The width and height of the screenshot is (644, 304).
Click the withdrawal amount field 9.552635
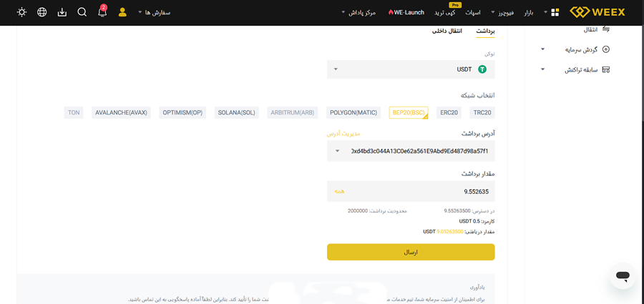(411, 192)
